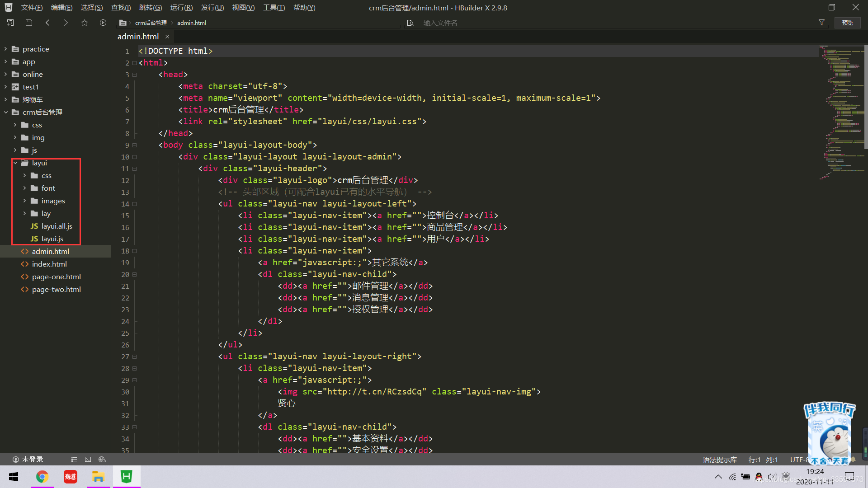Open the 运行(R) menu
This screenshot has height=488, width=868.
181,8
